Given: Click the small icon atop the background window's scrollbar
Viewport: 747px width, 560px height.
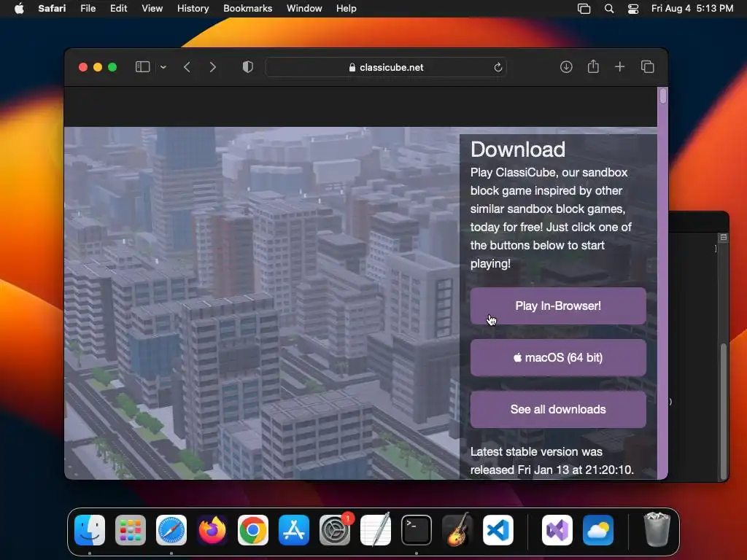Looking at the screenshot, I should pyautogui.click(x=724, y=237).
